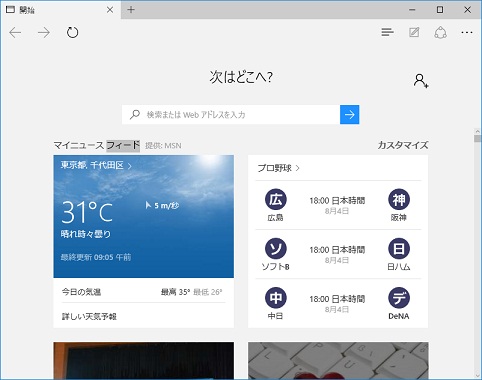The image size is (482, 380).
Task: Click マイニュース フィード heading
Action: [x=97, y=145]
